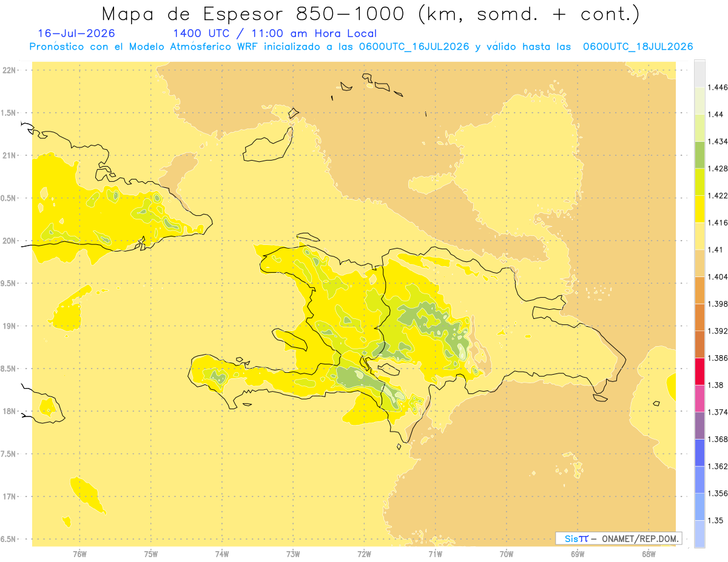Click the "69W" longitude label

[578, 554]
